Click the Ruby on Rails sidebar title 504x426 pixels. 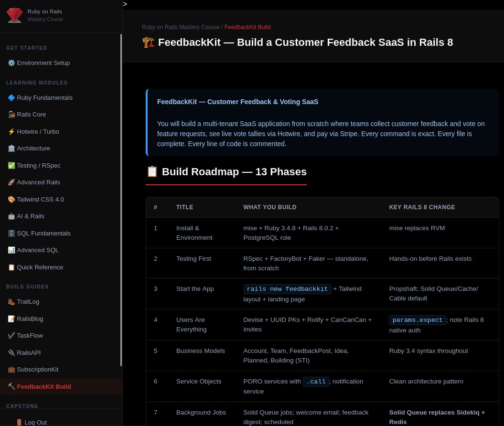[x=45, y=11]
